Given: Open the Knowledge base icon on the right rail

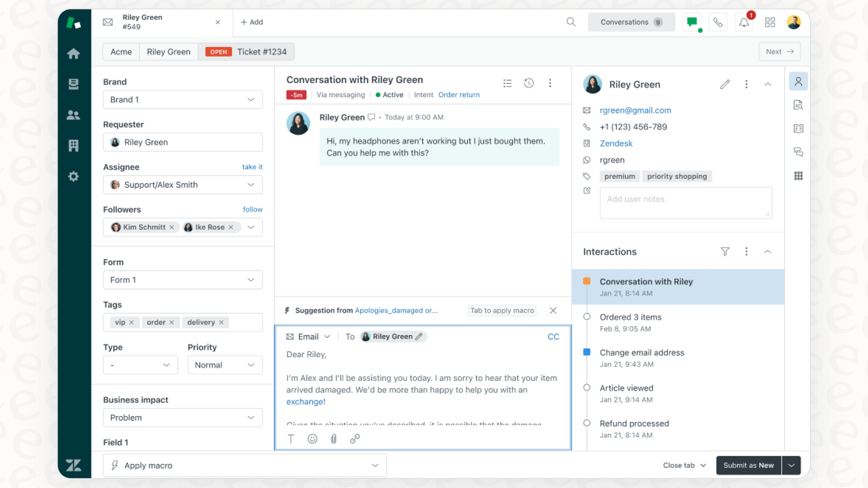Looking at the screenshot, I should pos(798,128).
